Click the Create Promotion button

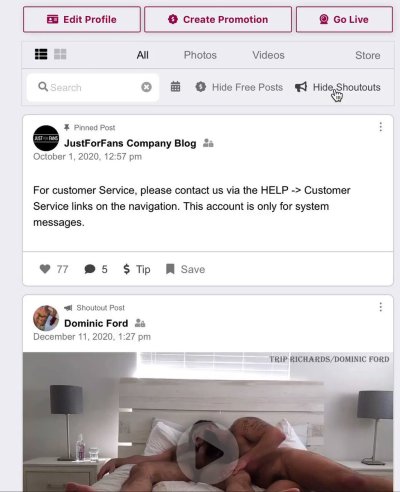[x=218, y=19]
